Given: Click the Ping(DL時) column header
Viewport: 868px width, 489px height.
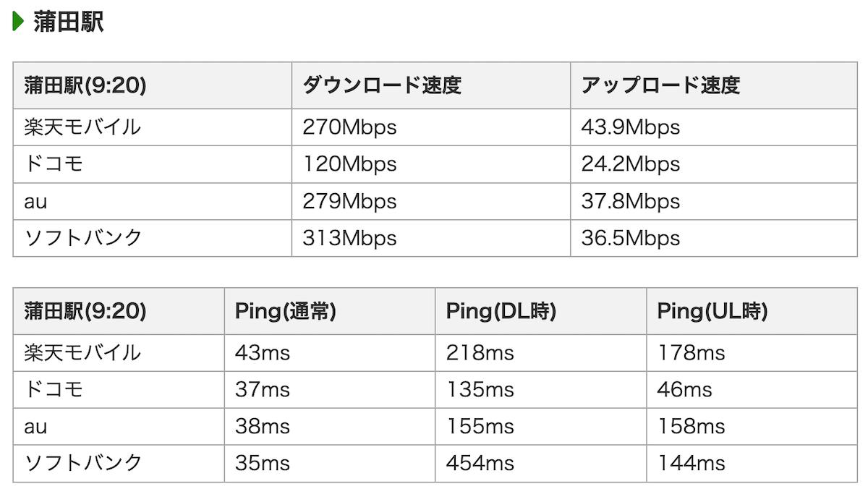Looking at the screenshot, I should 501,311.
